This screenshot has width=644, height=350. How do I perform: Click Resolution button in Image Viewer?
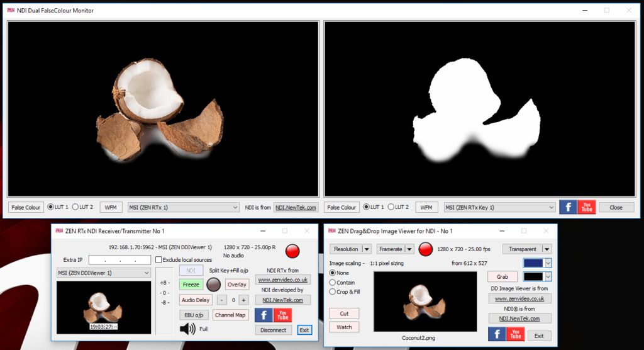(x=347, y=249)
